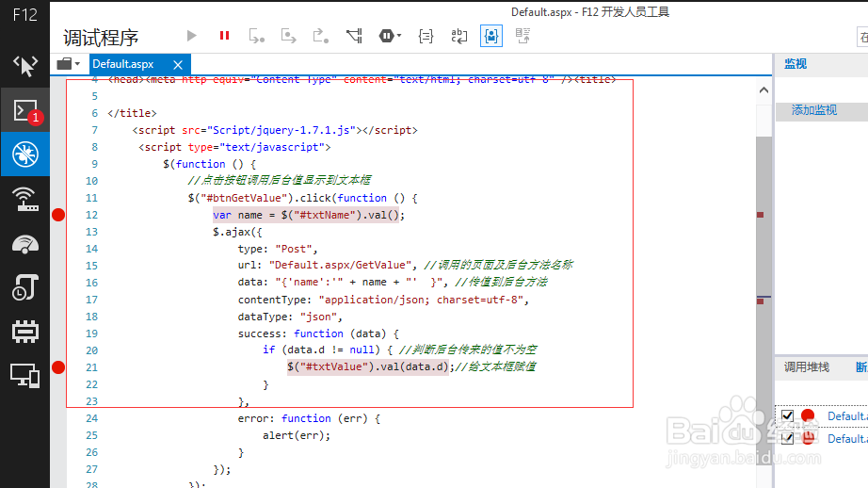Click the greyed source map toolbar icon
868x488 pixels.
pos(522,36)
